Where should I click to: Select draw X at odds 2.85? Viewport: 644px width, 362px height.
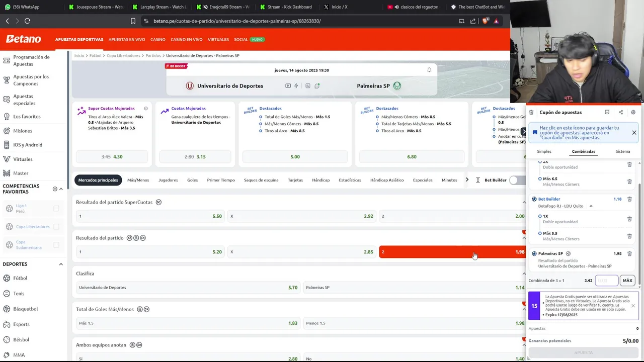301,252
